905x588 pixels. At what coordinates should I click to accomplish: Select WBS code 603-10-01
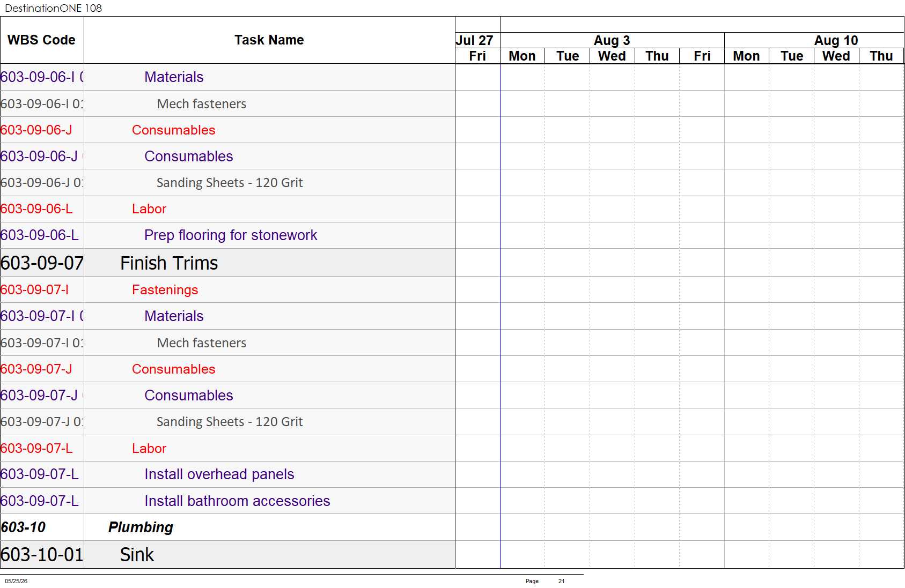[x=42, y=555]
